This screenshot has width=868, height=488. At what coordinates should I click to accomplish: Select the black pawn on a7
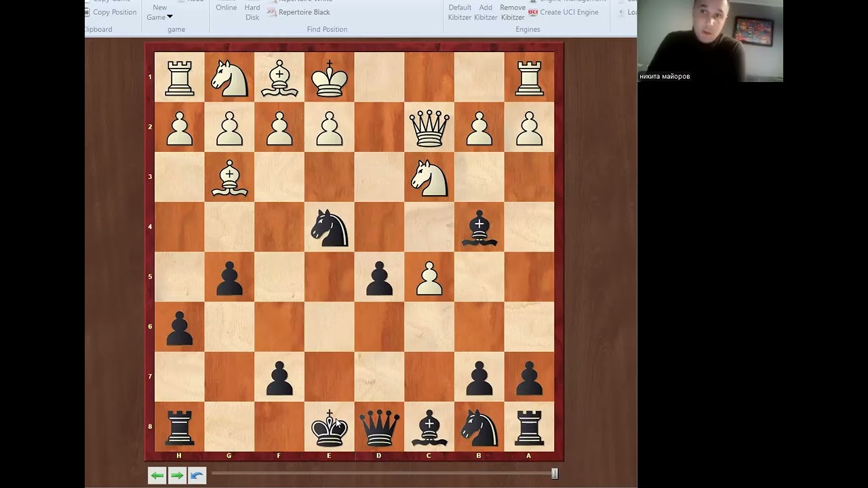tap(530, 377)
